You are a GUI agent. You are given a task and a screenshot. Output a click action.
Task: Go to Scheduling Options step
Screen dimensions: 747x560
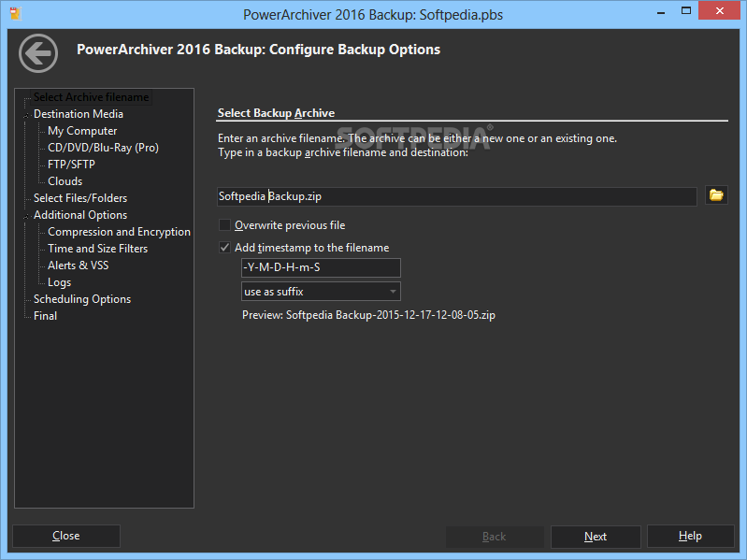point(82,299)
